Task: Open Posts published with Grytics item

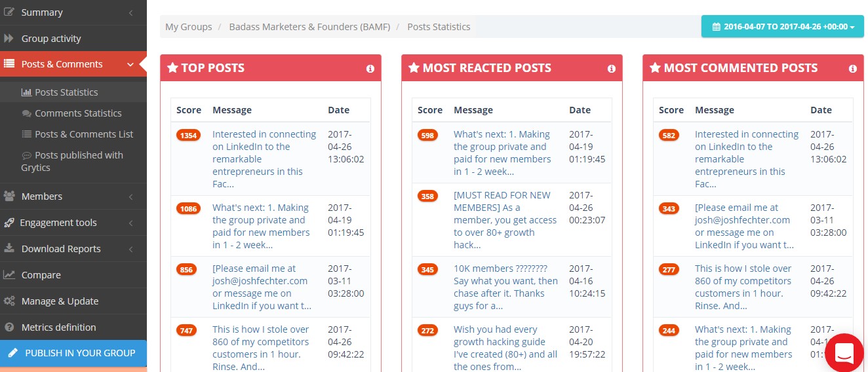Action: pos(73,161)
